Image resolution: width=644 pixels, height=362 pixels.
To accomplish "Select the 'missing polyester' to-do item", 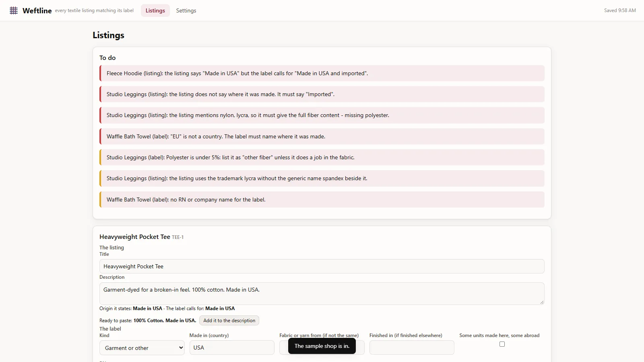I will 322,115.
